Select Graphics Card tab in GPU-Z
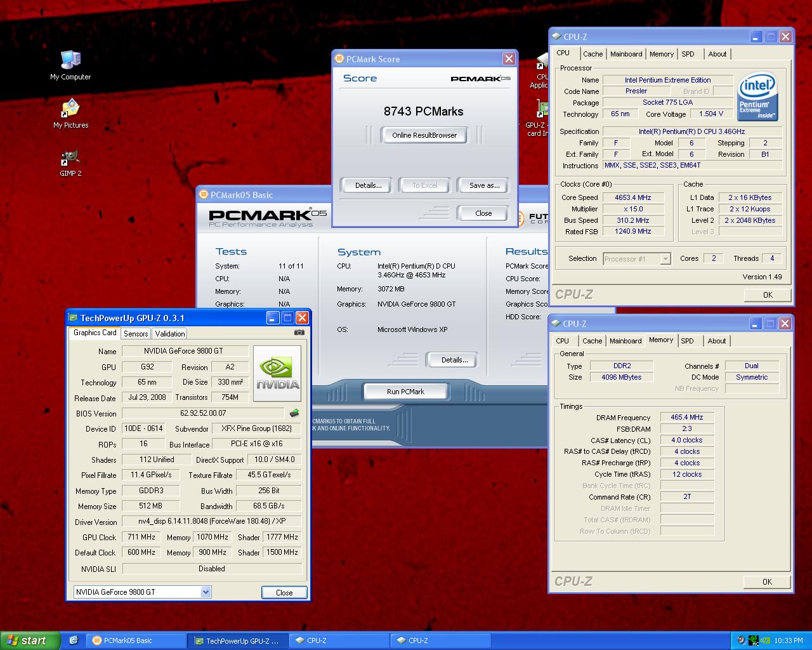Screen dimensions: 812x650 coord(95,333)
